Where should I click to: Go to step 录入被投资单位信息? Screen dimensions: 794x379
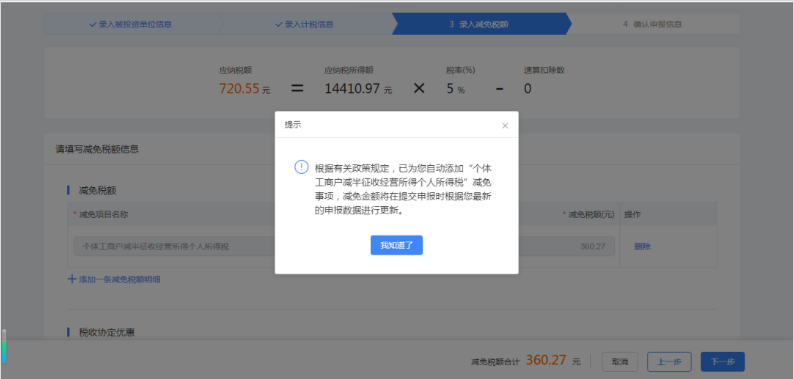[x=131, y=24]
